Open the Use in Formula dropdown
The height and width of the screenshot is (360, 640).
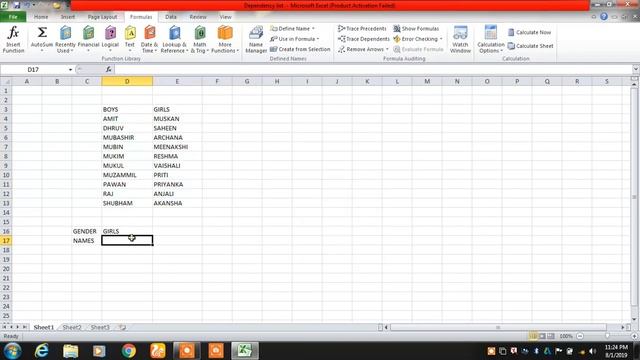pos(295,39)
